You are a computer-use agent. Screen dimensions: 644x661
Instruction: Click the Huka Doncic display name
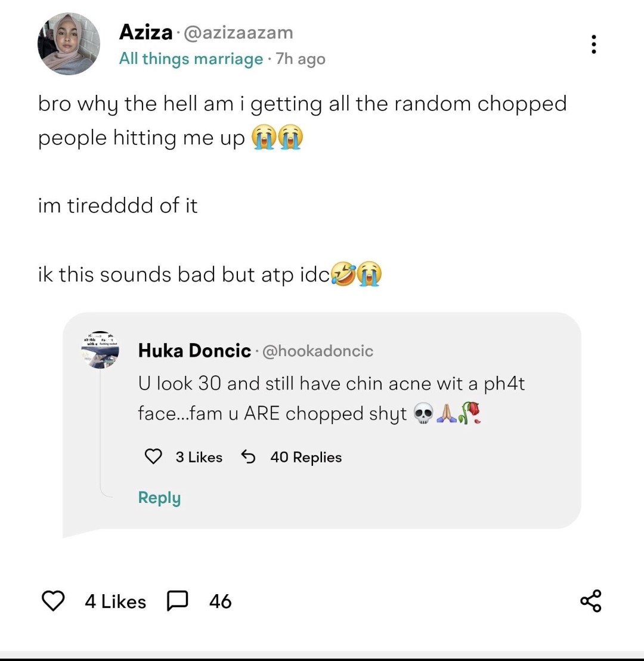tap(194, 351)
